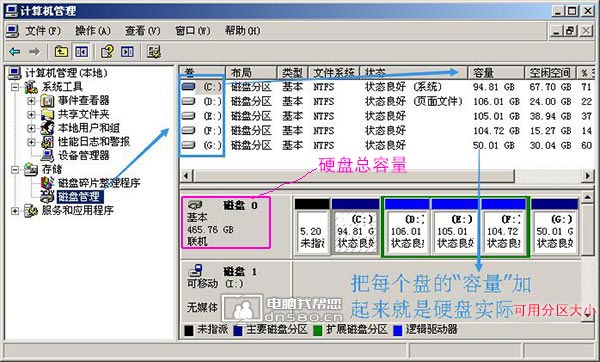This screenshot has height=362, width=600.
Task: Sort by the 空闲空间 column header
Action: (x=550, y=72)
